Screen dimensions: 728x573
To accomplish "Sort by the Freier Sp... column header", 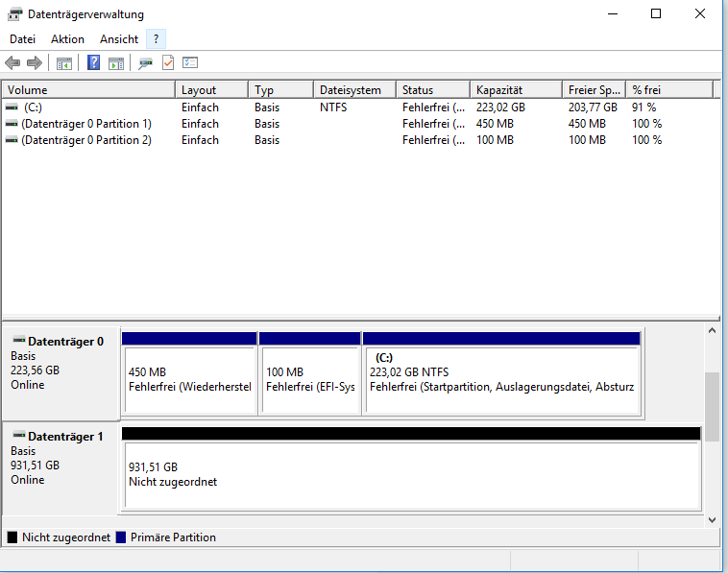I will coord(595,90).
